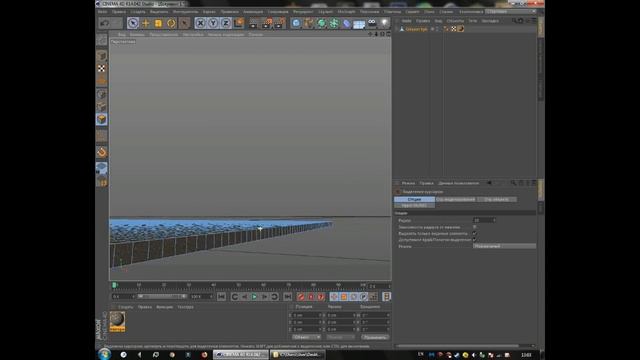Click Make Editable in left sidebar
Viewport: 640px width, 360px height.
[x=102, y=40]
